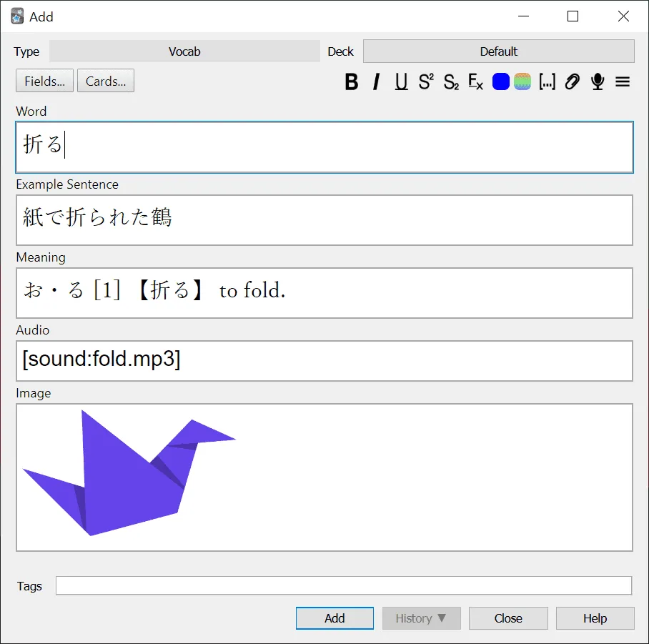Viewport: 649px width, 644px height.
Task: Click the Tags input box
Action: click(x=344, y=585)
